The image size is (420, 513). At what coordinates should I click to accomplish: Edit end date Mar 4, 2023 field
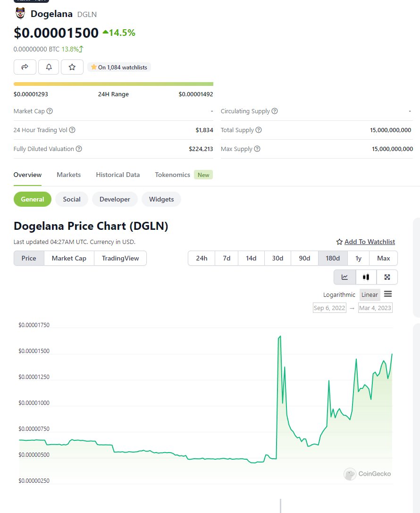(375, 308)
